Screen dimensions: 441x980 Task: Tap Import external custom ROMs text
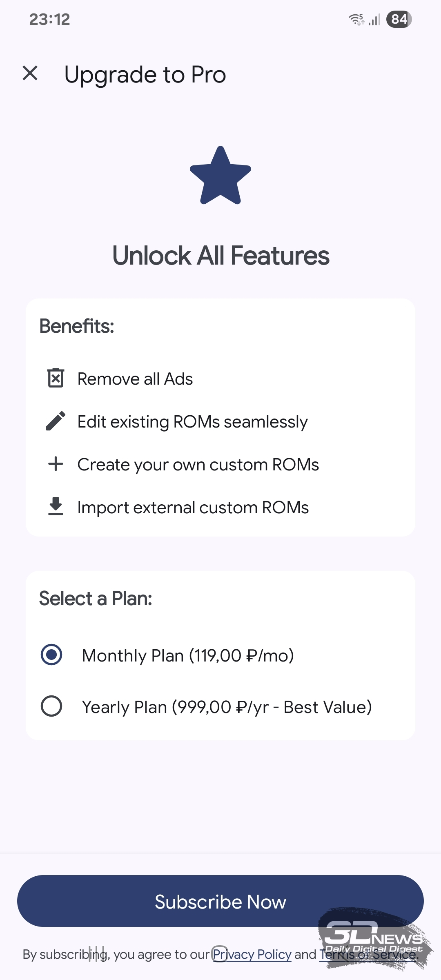193,508
